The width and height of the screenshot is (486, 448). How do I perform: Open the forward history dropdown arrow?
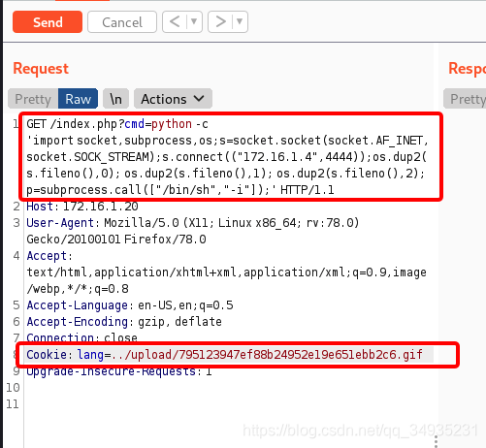(x=240, y=22)
